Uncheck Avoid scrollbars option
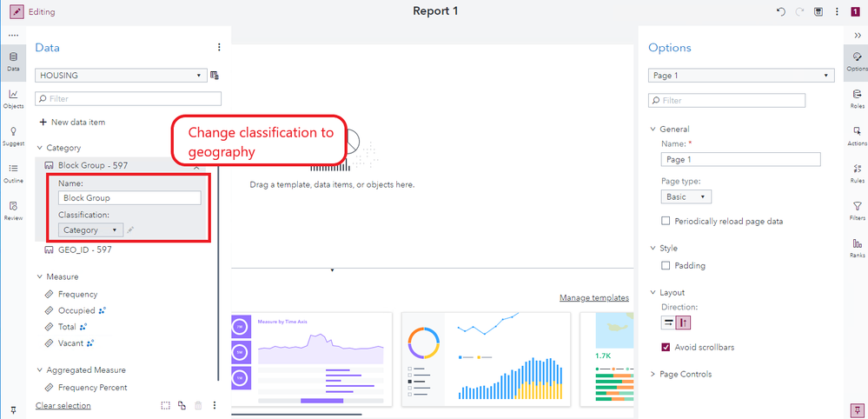 (x=666, y=348)
